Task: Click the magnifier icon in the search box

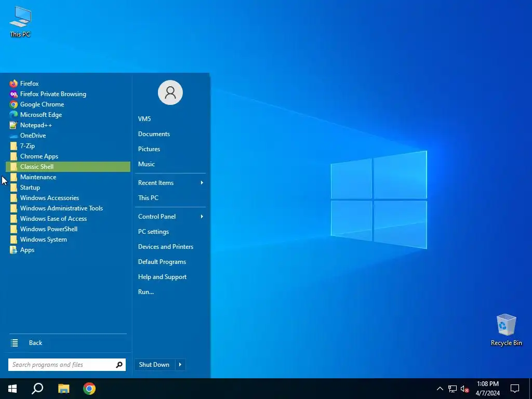Action: [119, 365]
